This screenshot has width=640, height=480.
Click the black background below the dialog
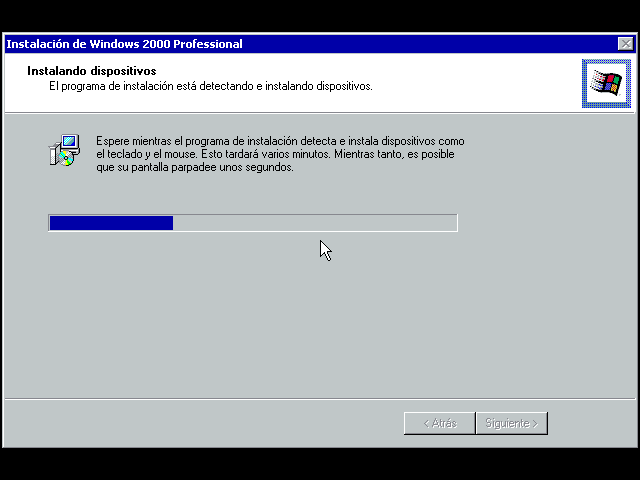[320, 464]
